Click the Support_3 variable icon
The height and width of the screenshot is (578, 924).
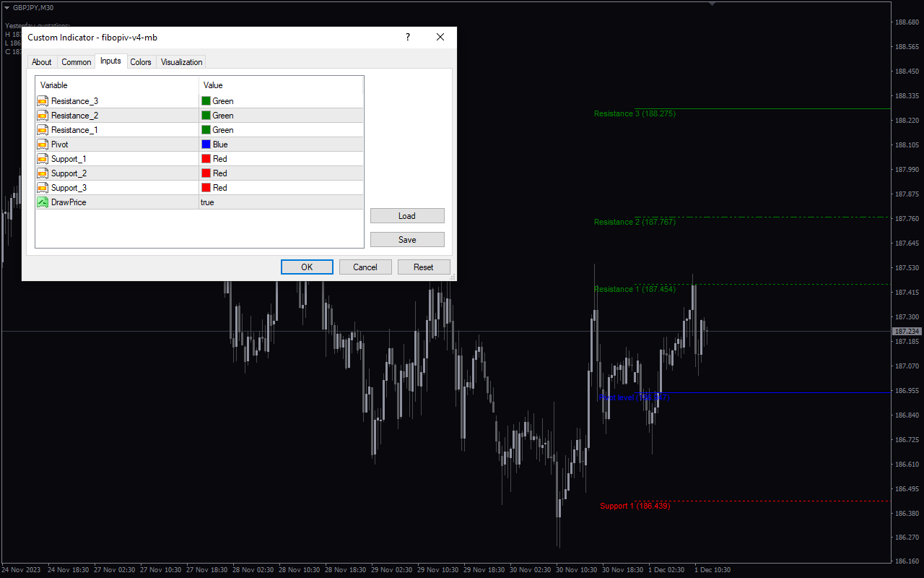(43, 188)
